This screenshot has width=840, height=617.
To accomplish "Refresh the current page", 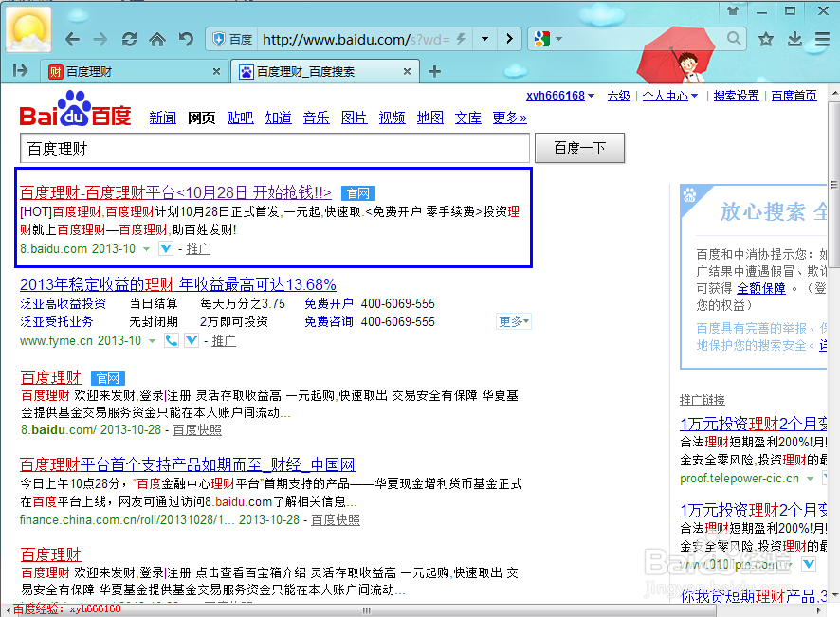I will tap(130, 40).
